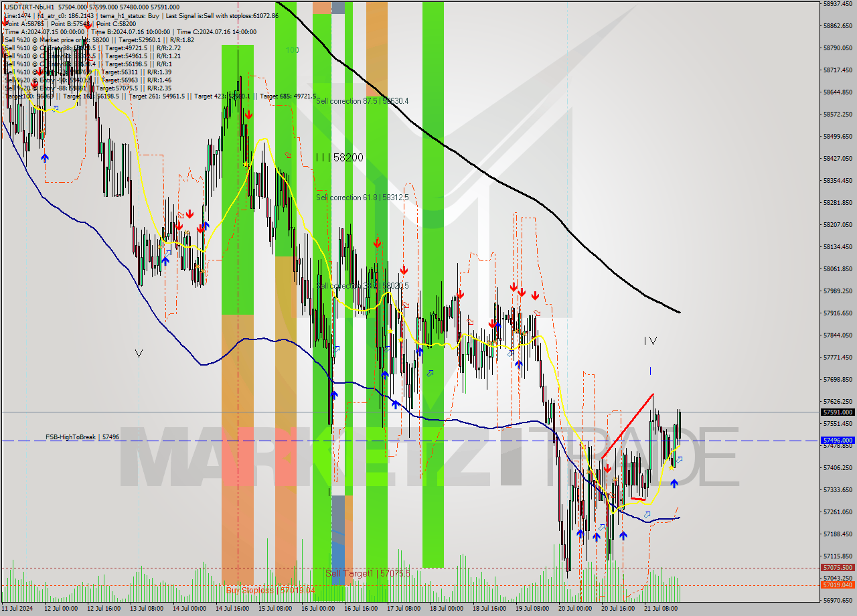Click the 57989.250 price axis label

(x=839, y=291)
